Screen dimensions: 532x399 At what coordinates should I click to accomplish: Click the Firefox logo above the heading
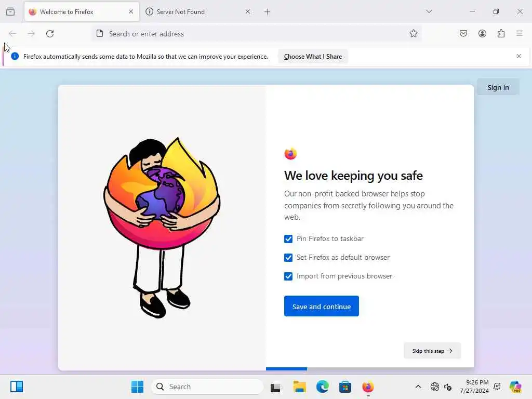[290, 154]
